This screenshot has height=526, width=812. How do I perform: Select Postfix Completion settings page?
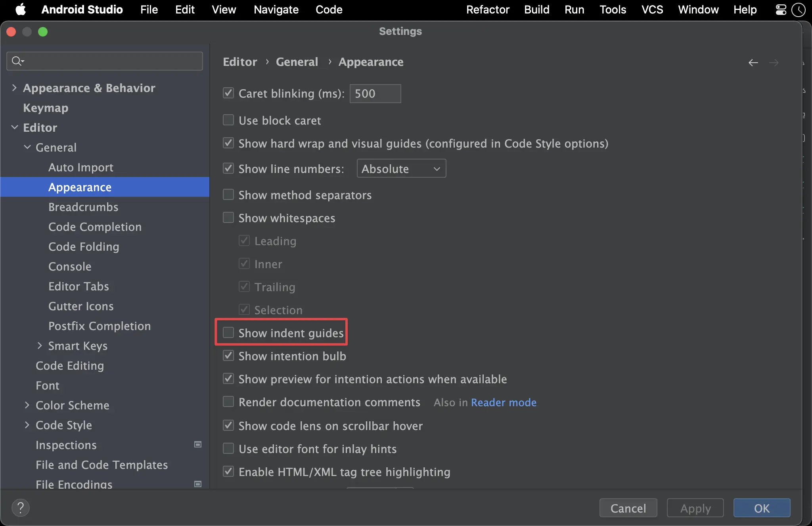click(100, 326)
